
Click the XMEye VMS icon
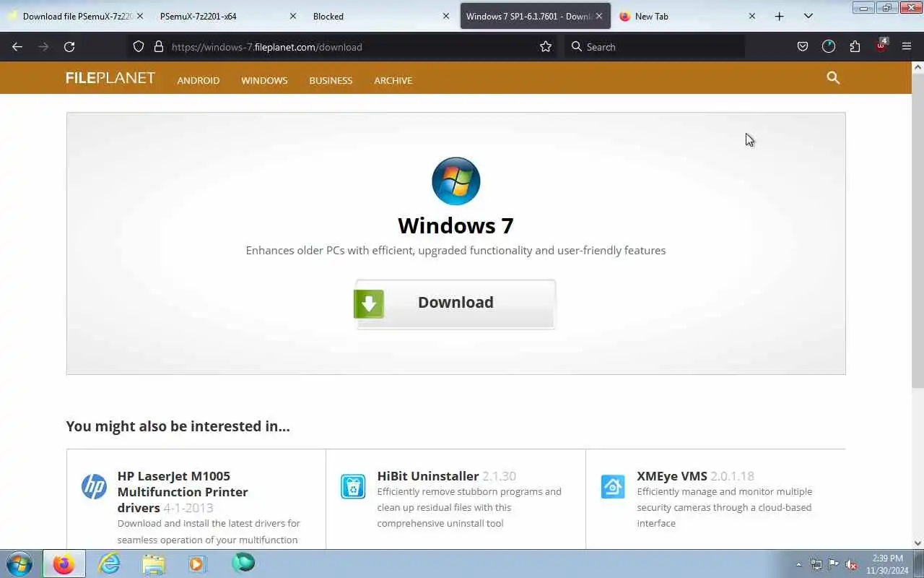pyautogui.click(x=613, y=486)
